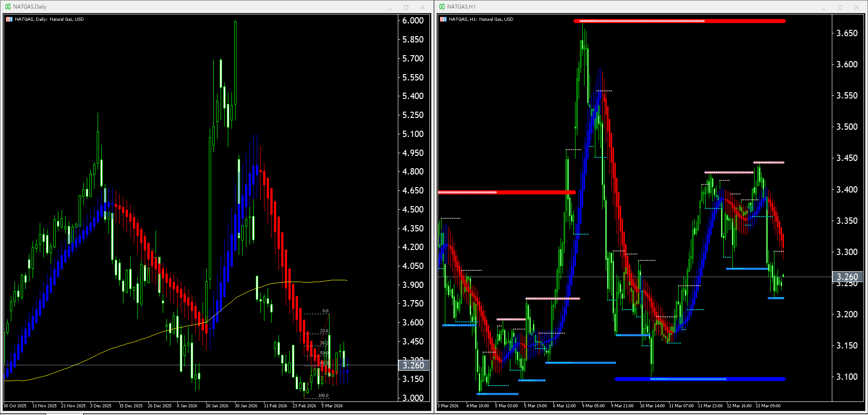
Task: Select the Fibonacci 100.0 level label
Action: click(x=323, y=396)
